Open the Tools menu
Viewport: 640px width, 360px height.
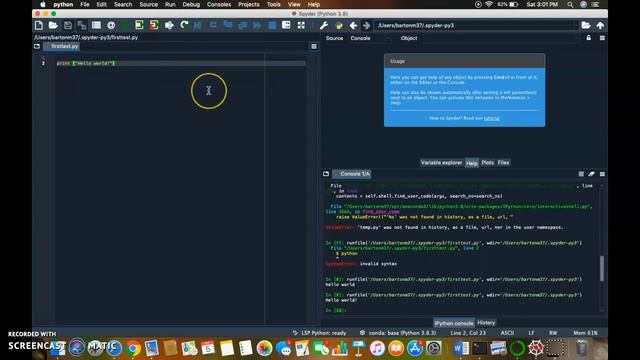click(x=273, y=4)
